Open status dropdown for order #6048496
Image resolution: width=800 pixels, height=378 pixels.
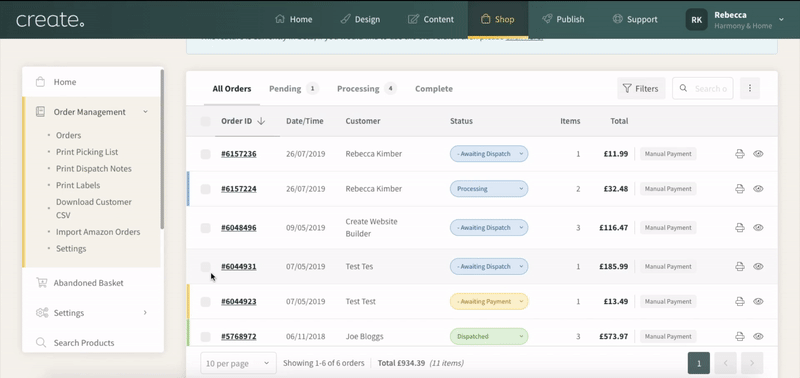[x=489, y=228]
